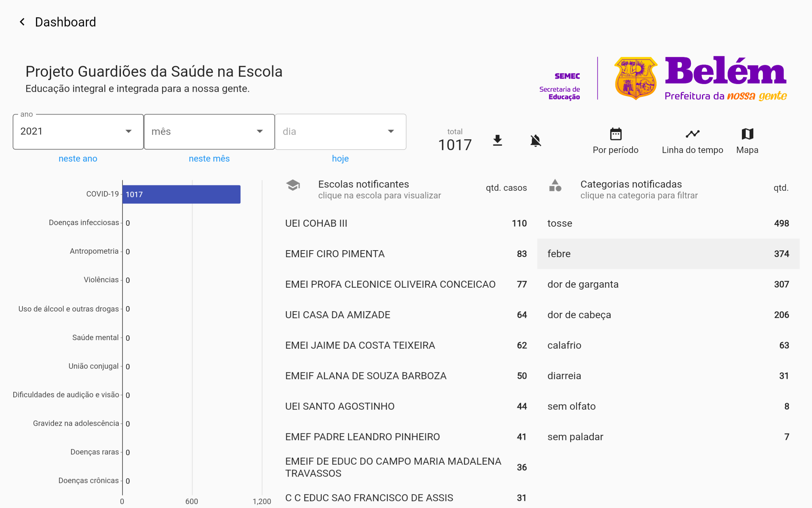Switch to Linha do tempo view
This screenshot has width=812, height=508.
click(x=692, y=141)
